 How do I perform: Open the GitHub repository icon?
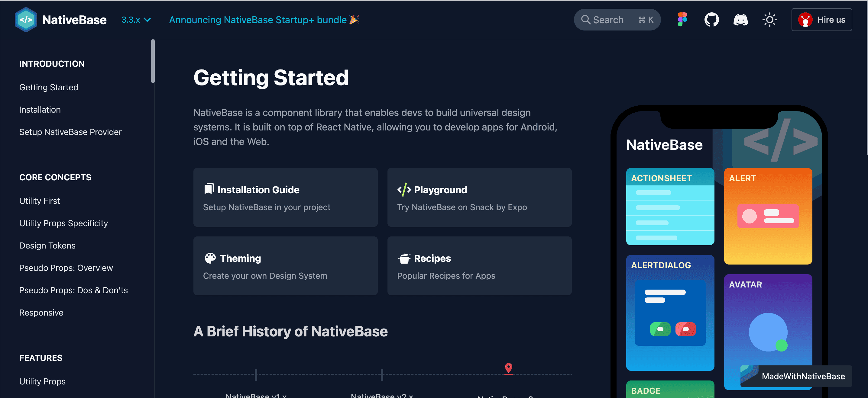tap(711, 20)
